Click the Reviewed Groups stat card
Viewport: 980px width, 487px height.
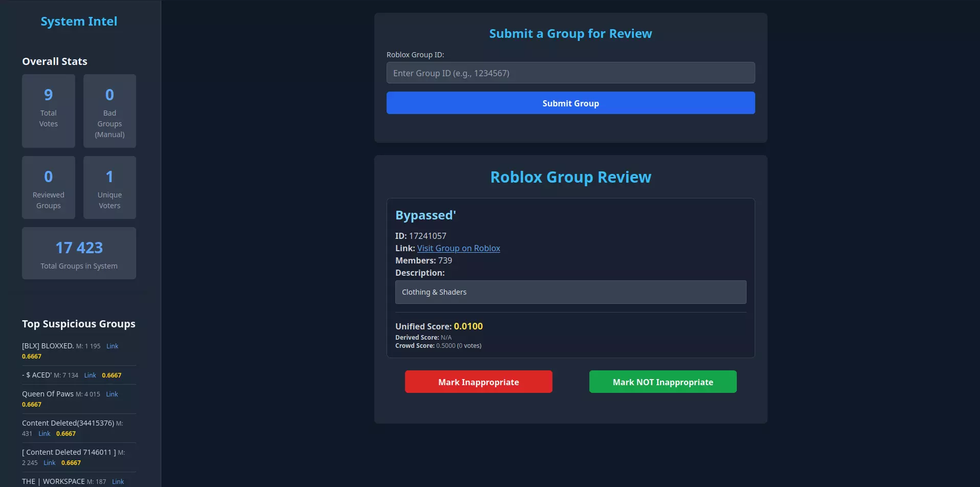49,187
